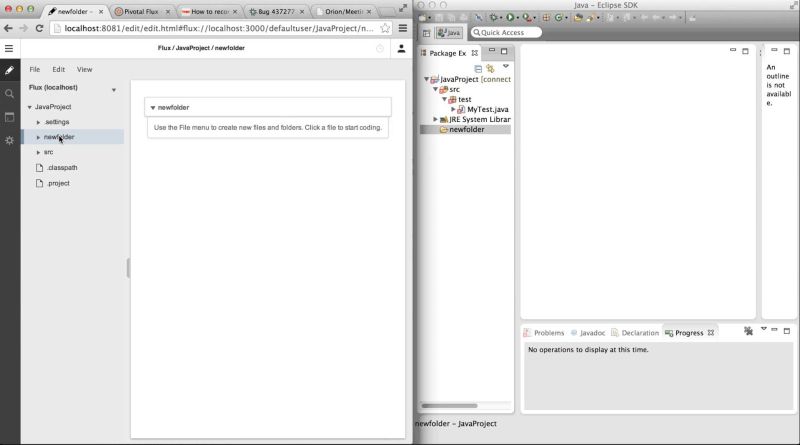Open the Orion File menu
Screen dimensions: 800x445
point(35,69)
